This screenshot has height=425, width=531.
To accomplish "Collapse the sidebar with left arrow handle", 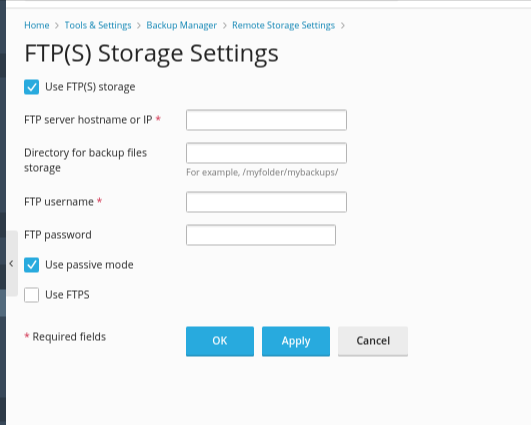I will click(x=12, y=263).
